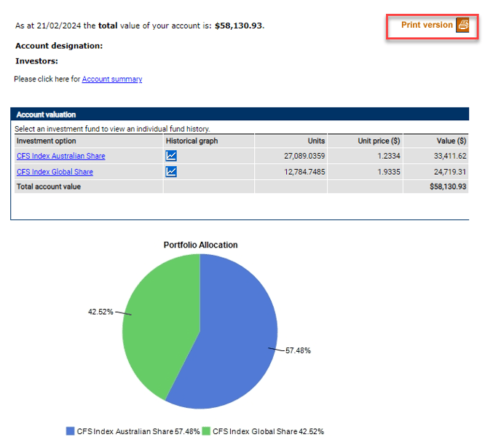The height and width of the screenshot is (448, 501).
Task: Open the Print version link
Action: coord(427,25)
